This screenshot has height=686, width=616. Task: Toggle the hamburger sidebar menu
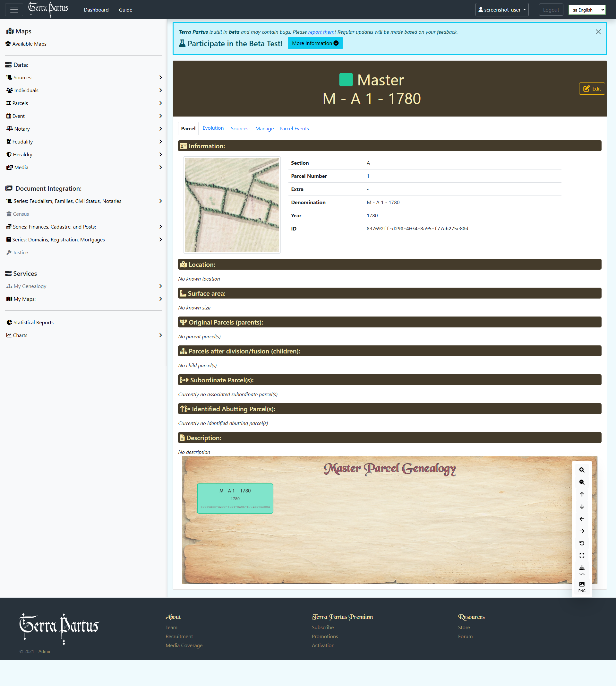pyautogui.click(x=14, y=10)
